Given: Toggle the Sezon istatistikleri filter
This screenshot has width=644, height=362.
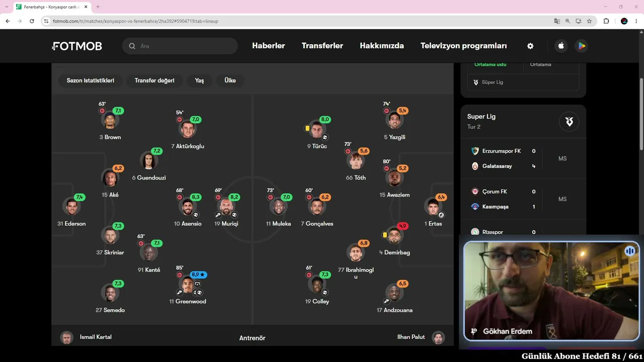Looking at the screenshot, I should coord(91,80).
